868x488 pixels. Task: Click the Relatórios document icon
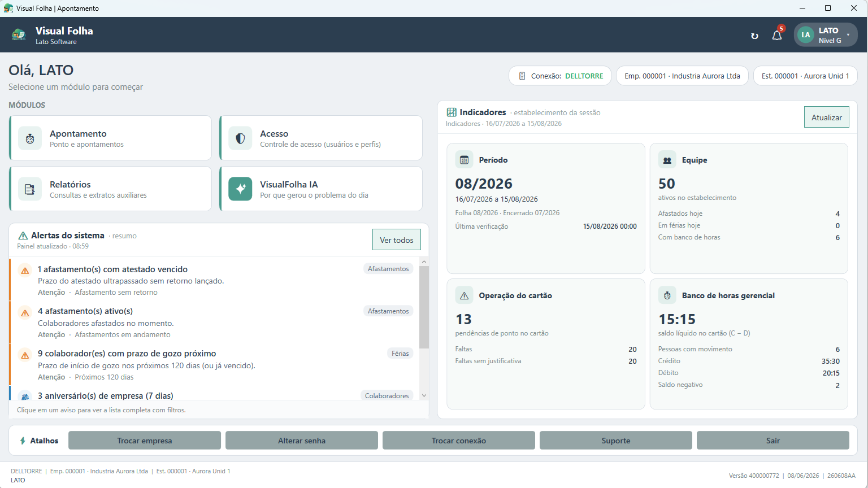[30, 189]
